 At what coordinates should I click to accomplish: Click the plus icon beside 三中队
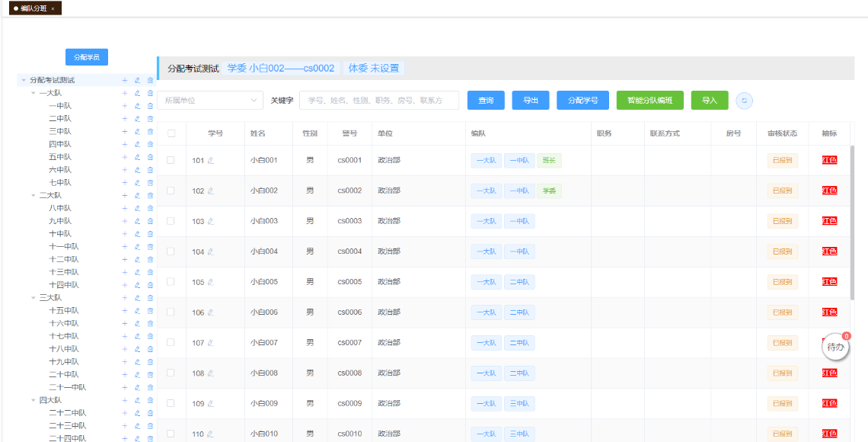coord(125,131)
